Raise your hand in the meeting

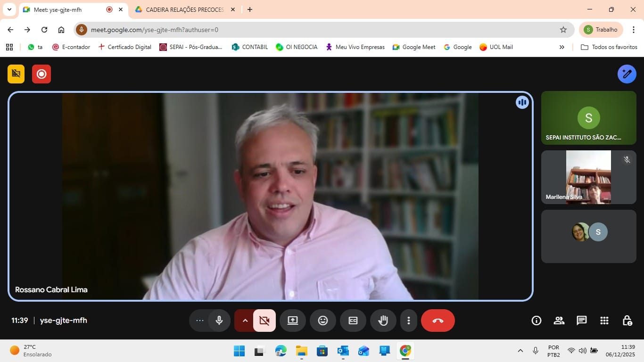pyautogui.click(x=383, y=321)
